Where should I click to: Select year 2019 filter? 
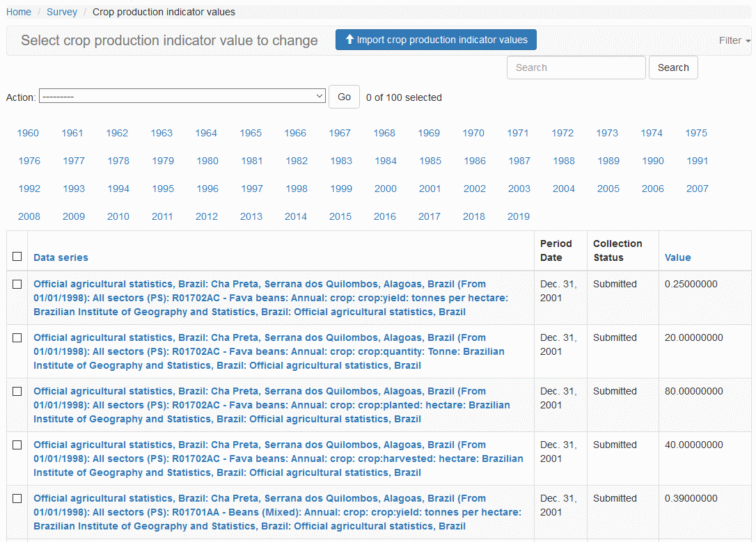[518, 216]
